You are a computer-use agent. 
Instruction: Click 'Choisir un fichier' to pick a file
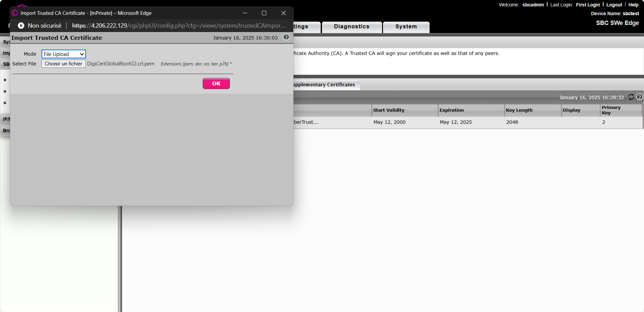coord(63,64)
